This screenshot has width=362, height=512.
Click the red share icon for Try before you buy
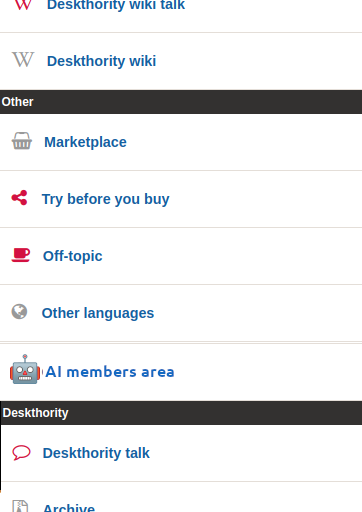point(19,198)
